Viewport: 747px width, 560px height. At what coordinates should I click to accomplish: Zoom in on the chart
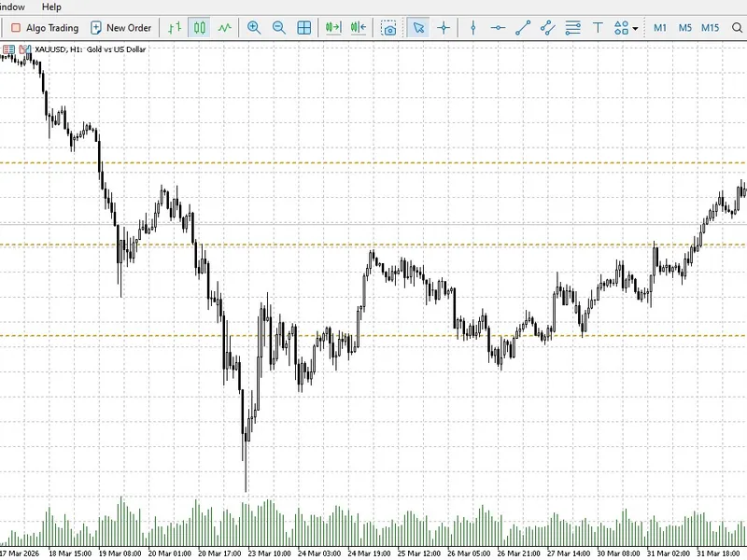click(x=254, y=28)
